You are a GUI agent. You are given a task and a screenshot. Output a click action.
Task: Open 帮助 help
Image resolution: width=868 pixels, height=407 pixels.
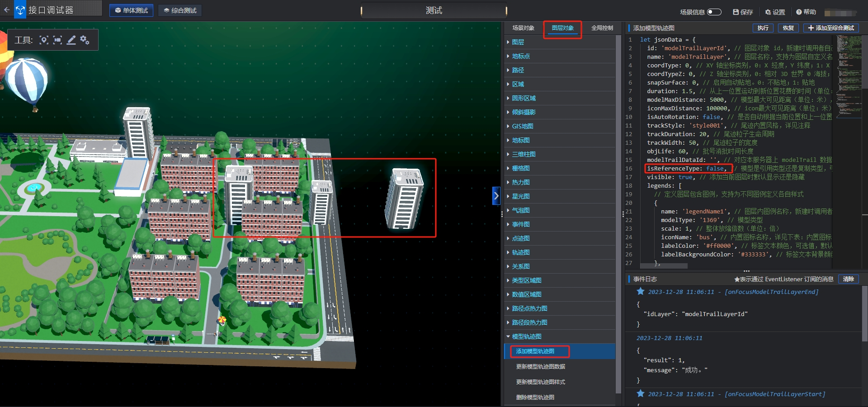[x=806, y=12]
